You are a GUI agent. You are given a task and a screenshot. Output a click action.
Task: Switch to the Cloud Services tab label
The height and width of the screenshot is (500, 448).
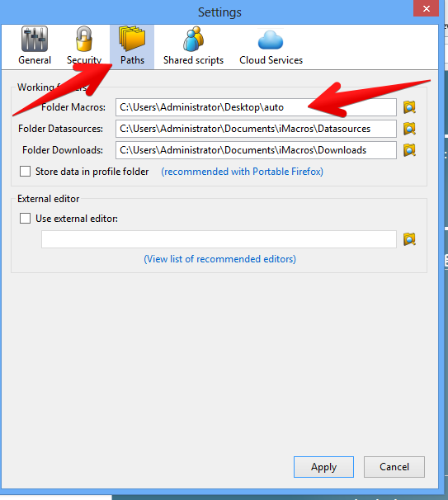[x=271, y=60]
